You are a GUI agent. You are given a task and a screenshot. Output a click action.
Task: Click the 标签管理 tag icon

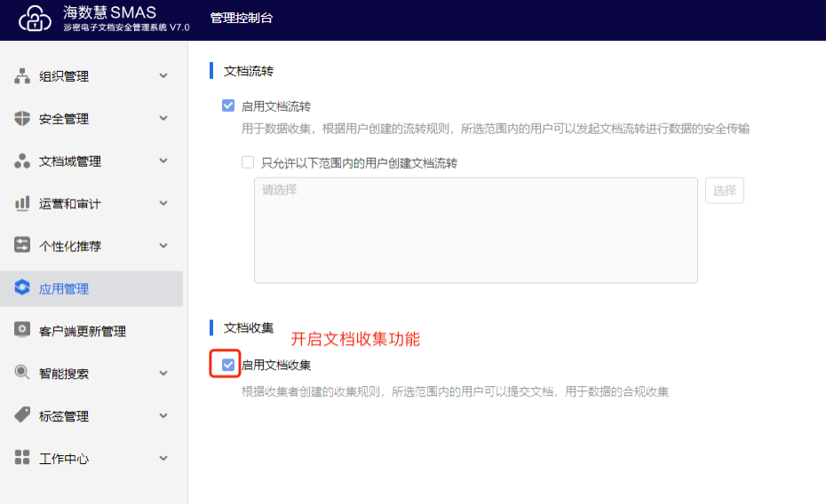(x=22, y=415)
